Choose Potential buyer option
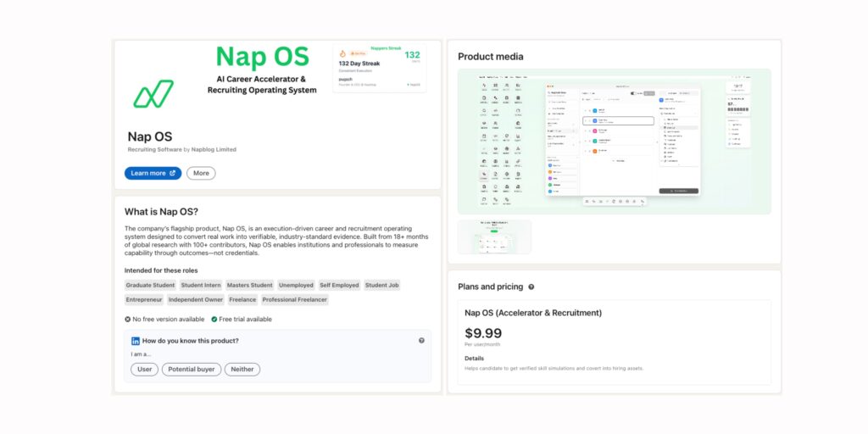 coord(192,370)
